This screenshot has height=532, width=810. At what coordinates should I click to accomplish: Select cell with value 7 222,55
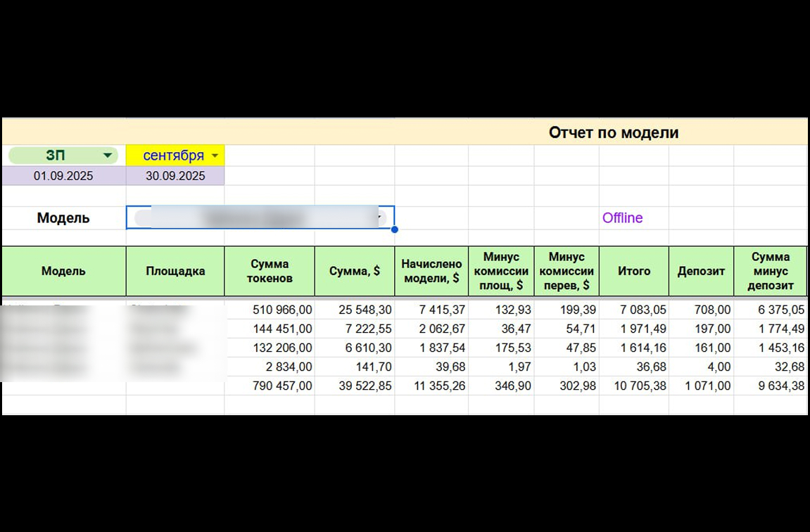tap(355, 329)
